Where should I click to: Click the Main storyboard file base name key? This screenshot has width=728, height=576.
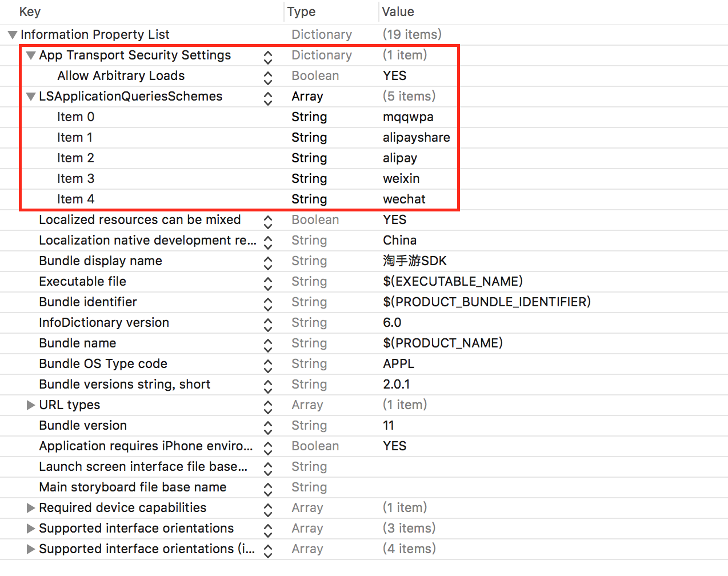click(x=133, y=488)
